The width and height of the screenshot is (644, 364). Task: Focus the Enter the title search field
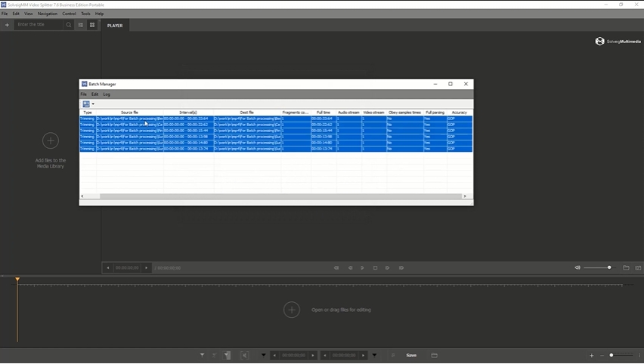pyautogui.click(x=39, y=25)
